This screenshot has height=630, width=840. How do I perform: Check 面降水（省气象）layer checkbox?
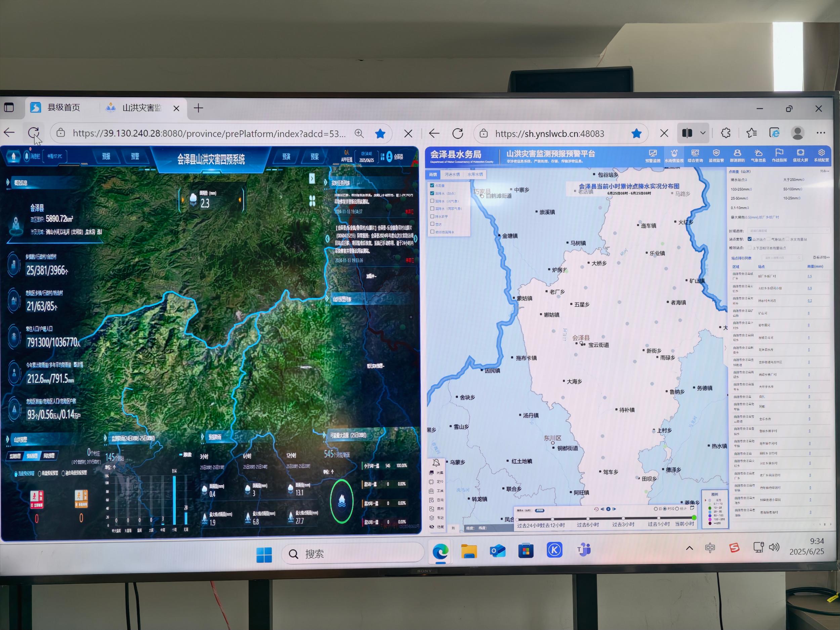pyautogui.click(x=432, y=201)
